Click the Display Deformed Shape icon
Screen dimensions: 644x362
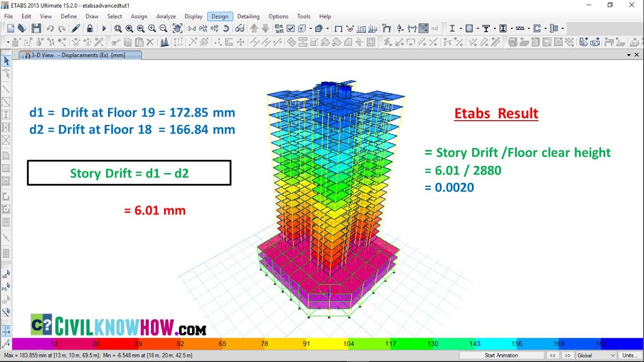[x=350, y=29]
